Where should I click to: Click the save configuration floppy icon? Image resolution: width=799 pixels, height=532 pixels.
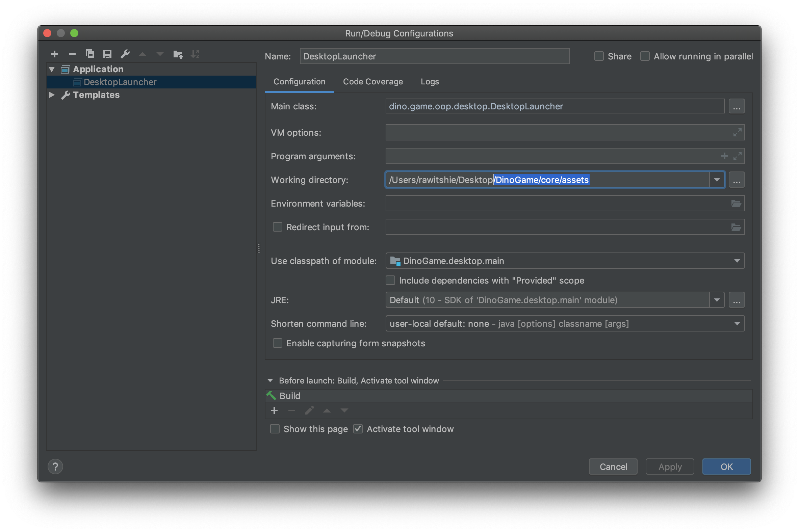point(107,54)
